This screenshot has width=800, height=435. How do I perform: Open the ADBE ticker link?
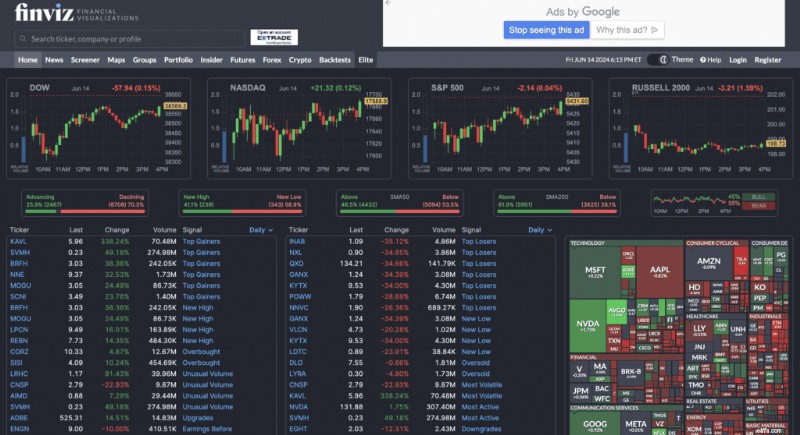tap(19, 418)
